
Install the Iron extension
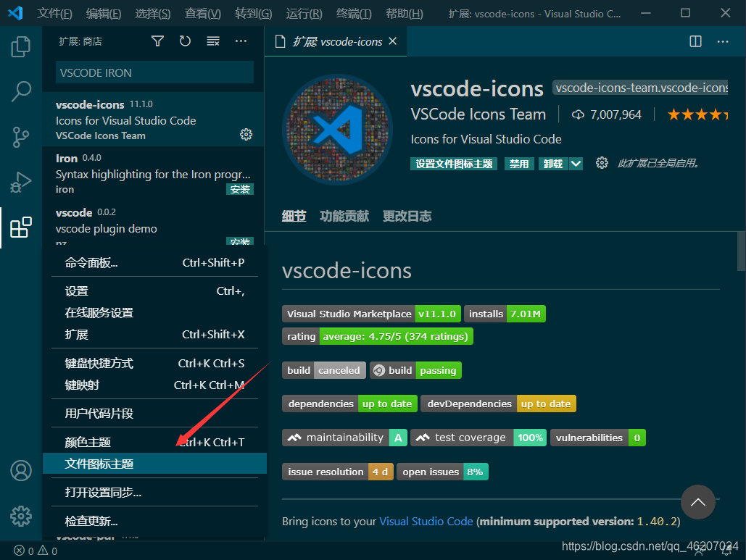point(240,189)
